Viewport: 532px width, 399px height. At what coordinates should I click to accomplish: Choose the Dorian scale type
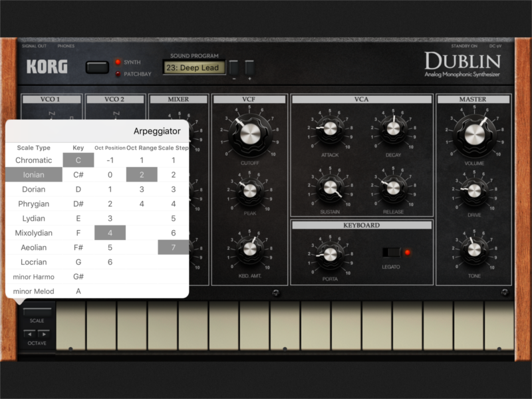coord(34,190)
